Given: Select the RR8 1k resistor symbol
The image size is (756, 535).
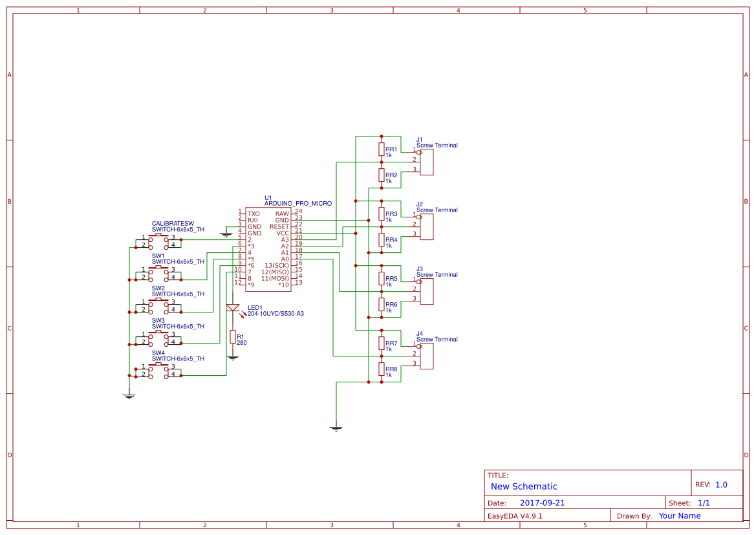Looking at the screenshot, I should click(x=382, y=369).
